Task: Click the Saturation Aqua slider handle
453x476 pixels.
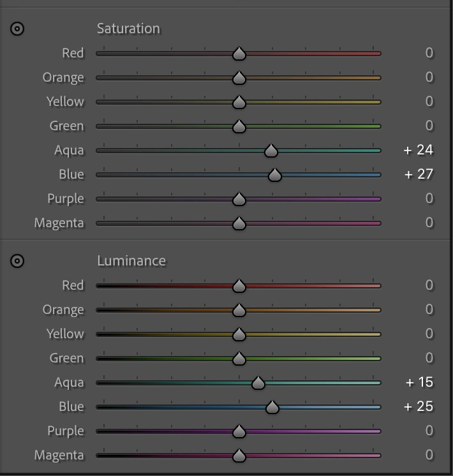Action: (x=271, y=151)
